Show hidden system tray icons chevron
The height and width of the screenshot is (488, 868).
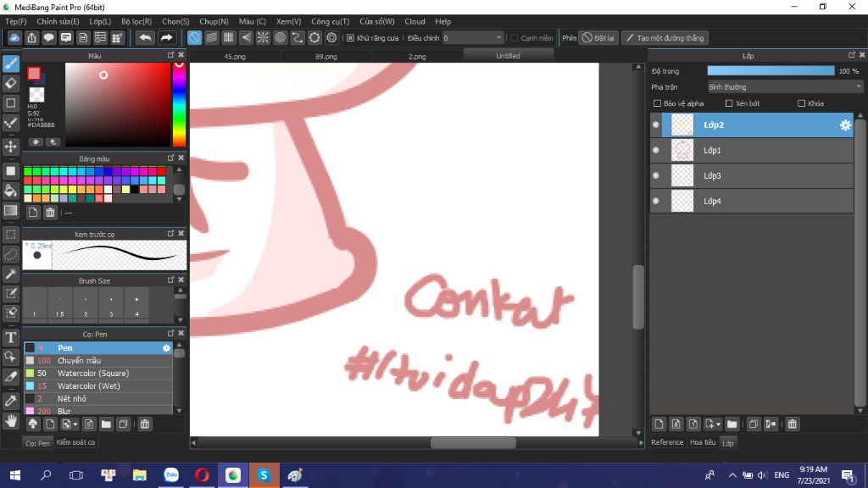[x=732, y=475]
